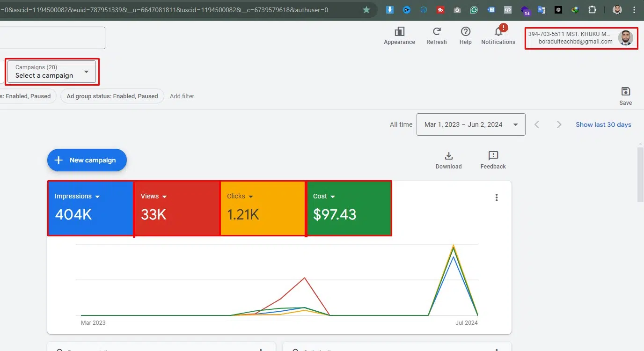644x351 pixels.
Task: Select the Ad group status filter chip
Action: click(x=112, y=96)
